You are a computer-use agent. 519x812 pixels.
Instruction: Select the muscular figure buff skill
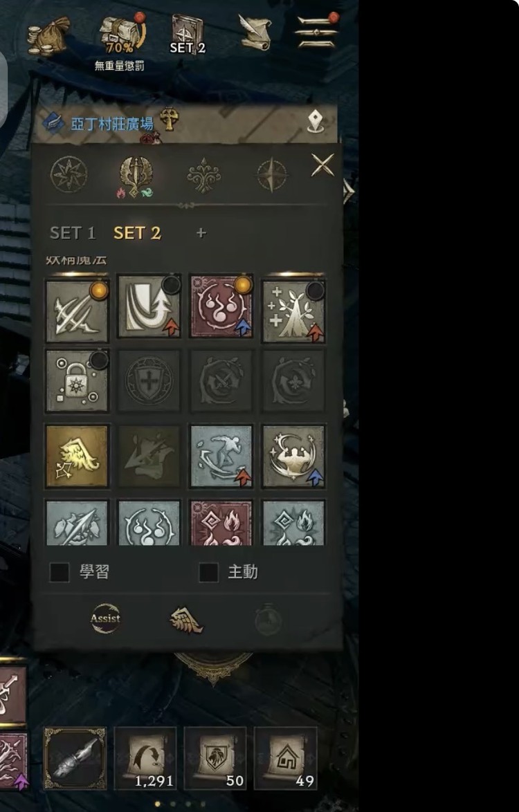tap(293, 456)
